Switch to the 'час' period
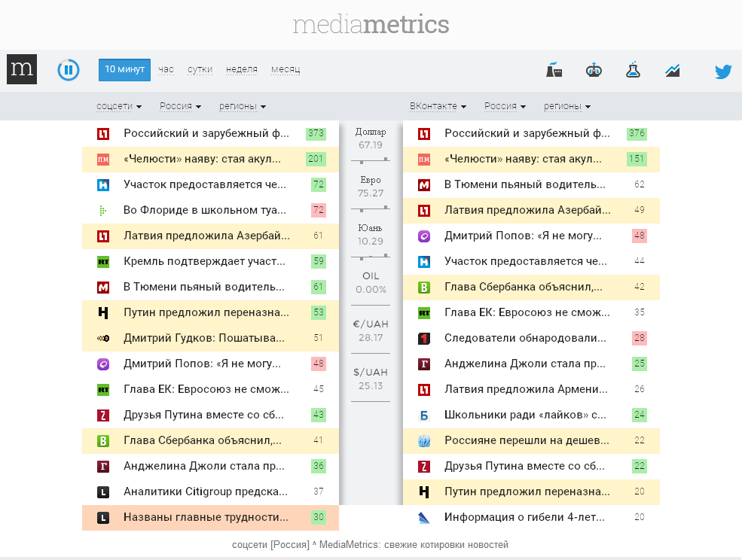Screen dimensions: 742x560 tap(166, 69)
